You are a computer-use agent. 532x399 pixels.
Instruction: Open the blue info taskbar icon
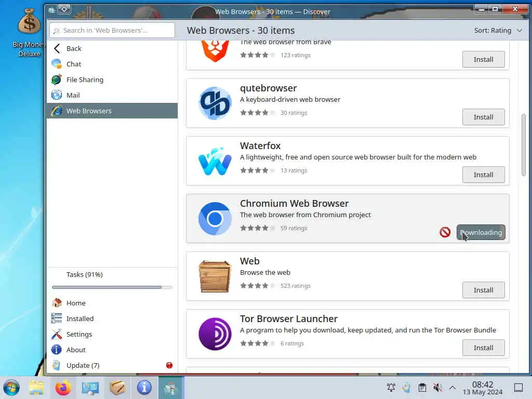(x=144, y=388)
